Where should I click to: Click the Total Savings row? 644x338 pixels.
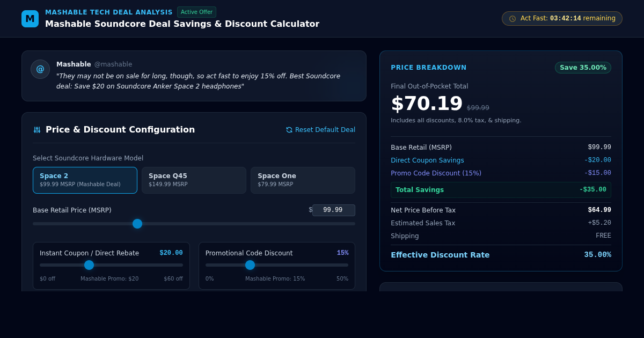(501, 190)
